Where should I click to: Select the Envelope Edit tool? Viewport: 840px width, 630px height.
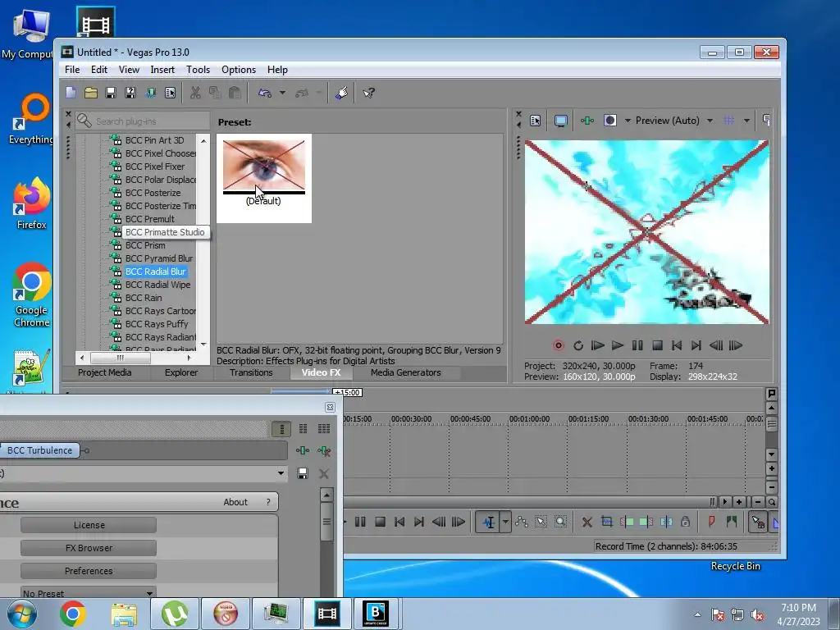point(521,522)
